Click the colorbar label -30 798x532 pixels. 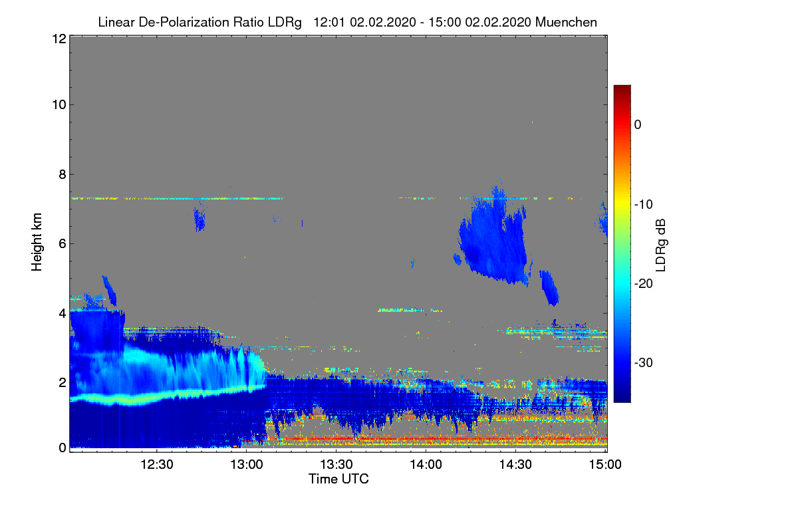pyautogui.click(x=645, y=363)
